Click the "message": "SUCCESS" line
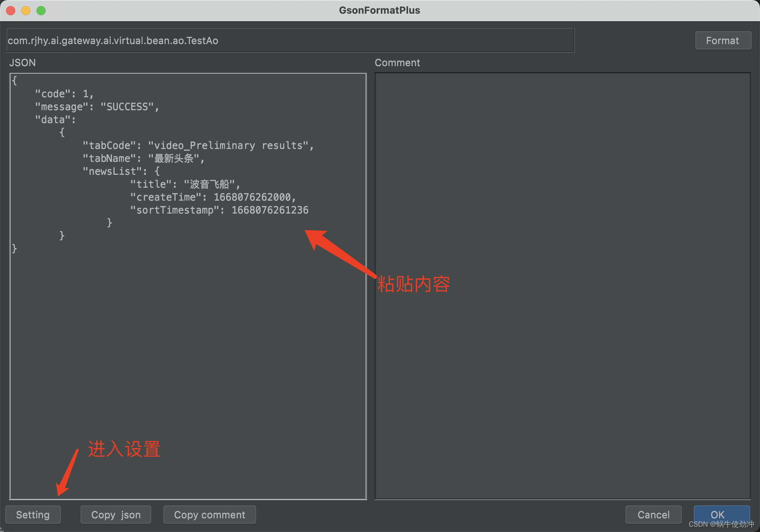This screenshot has width=760, height=532. (97, 107)
